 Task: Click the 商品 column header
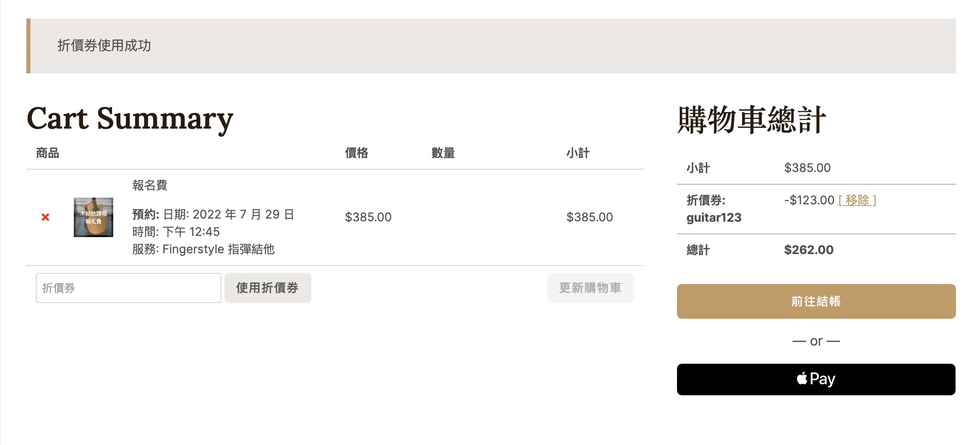(x=48, y=153)
